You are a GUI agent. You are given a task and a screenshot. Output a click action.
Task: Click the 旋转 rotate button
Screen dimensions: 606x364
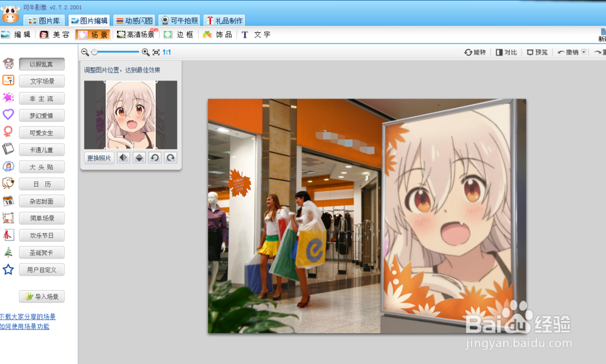(475, 52)
